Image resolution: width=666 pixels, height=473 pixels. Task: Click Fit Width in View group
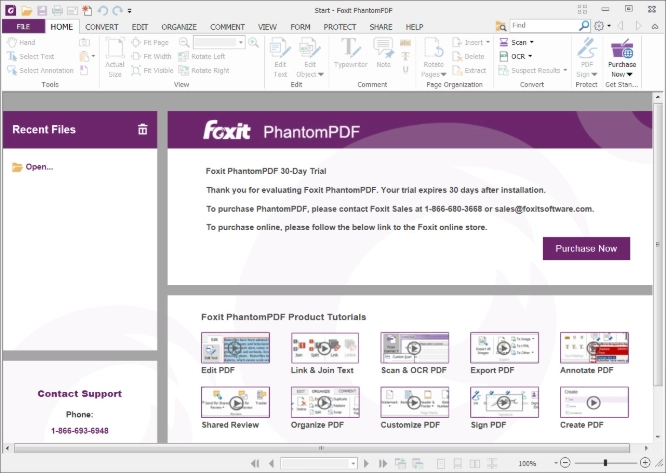point(151,56)
